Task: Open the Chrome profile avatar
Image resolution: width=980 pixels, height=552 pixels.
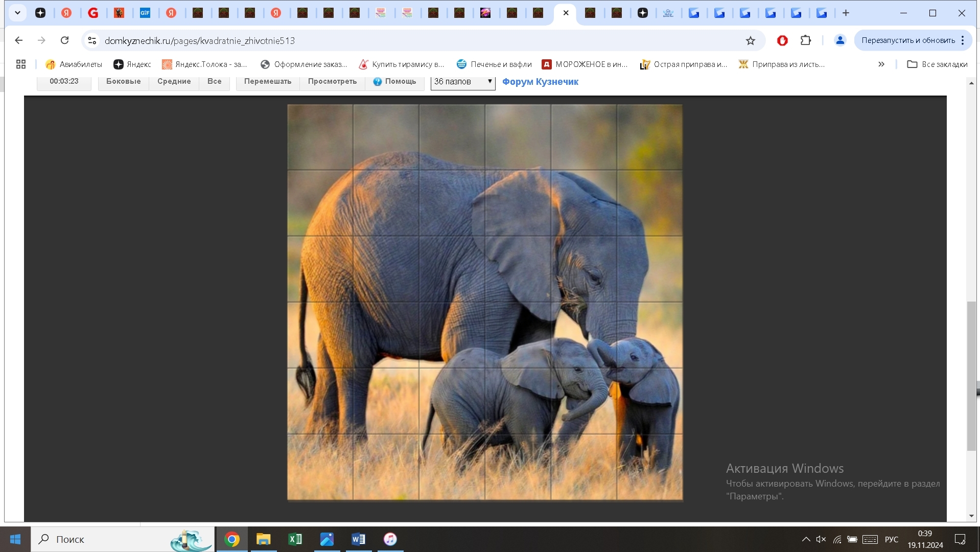Action: [839, 40]
